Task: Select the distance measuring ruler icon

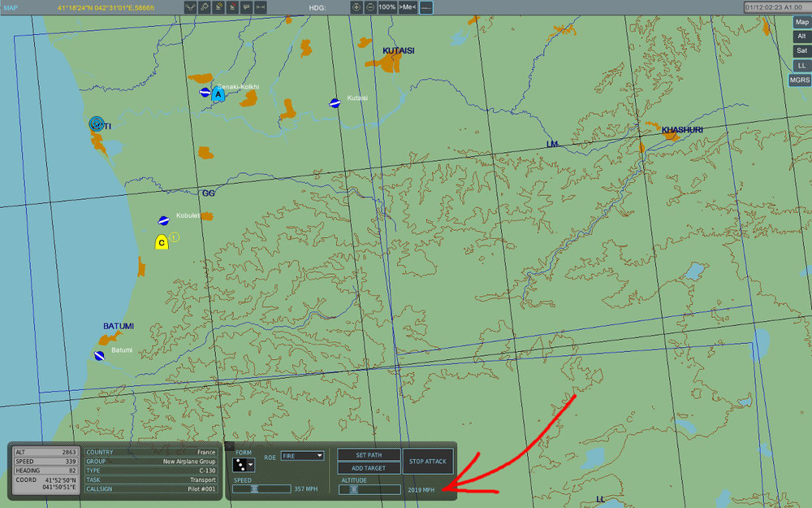Action: (261, 7)
